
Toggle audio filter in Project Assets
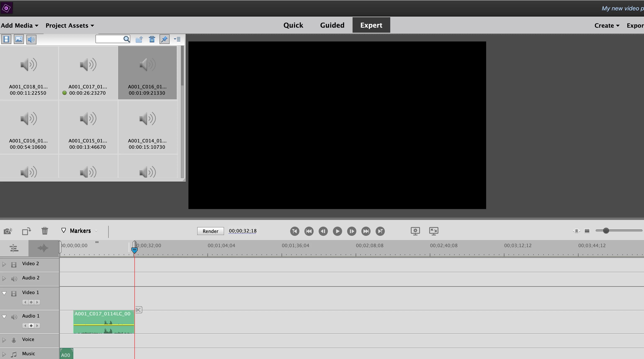pyautogui.click(x=31, y=39)
